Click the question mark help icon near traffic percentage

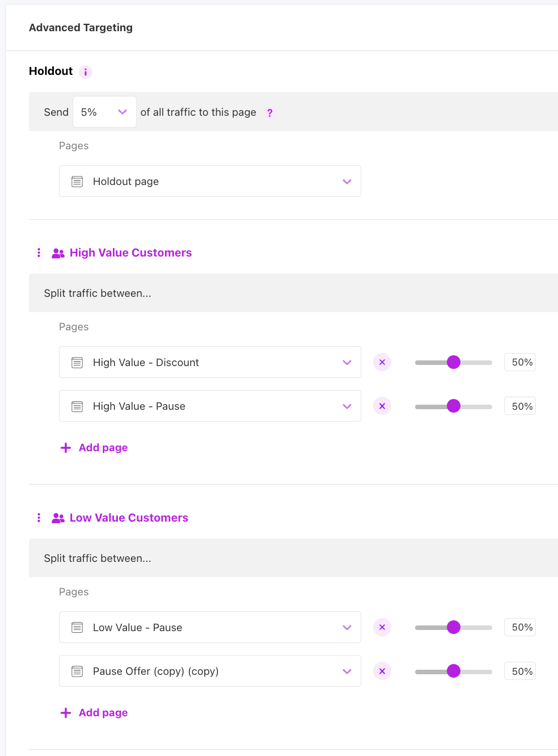269,113
